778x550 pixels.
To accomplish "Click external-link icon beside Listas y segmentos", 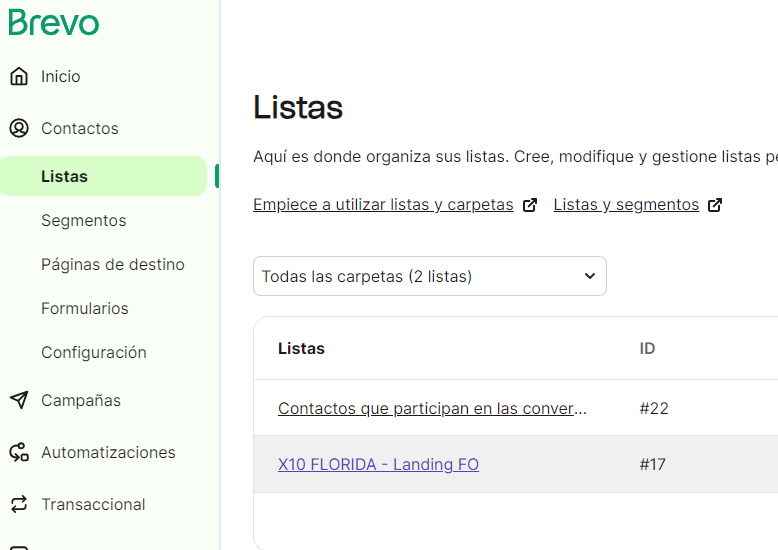I will [x=715, y=205].
